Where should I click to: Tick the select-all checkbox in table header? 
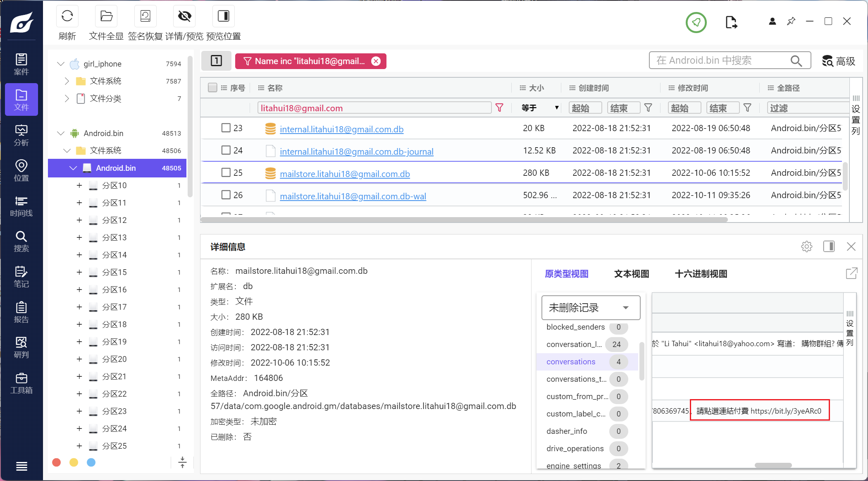pyautogui.click(x=212, y=88)
